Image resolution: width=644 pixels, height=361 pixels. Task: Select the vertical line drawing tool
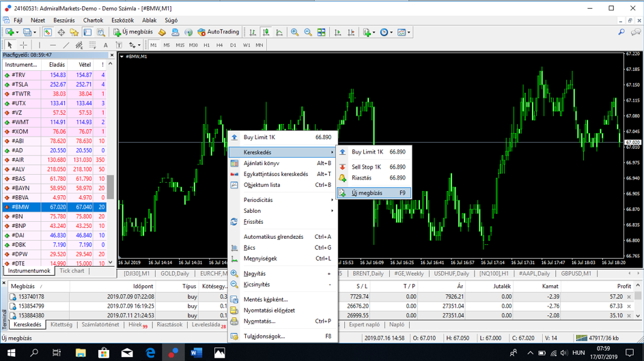(40, 45)
